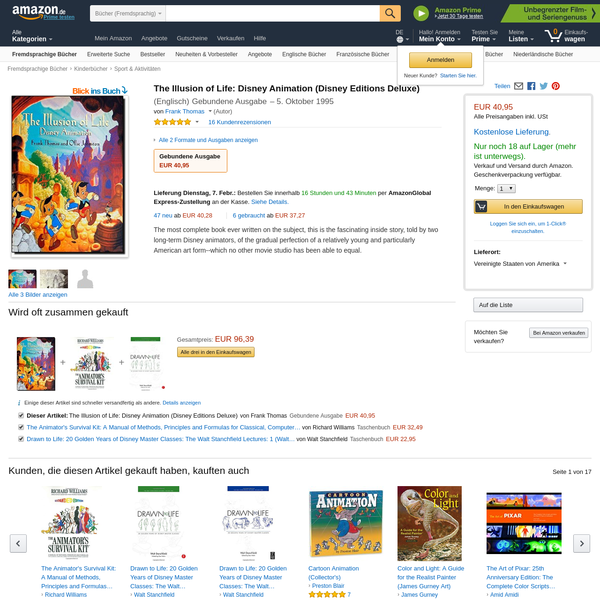This screenshot has width=600, height=600.
Task: Click the Amazon Prime play icon
Action: 421,13
